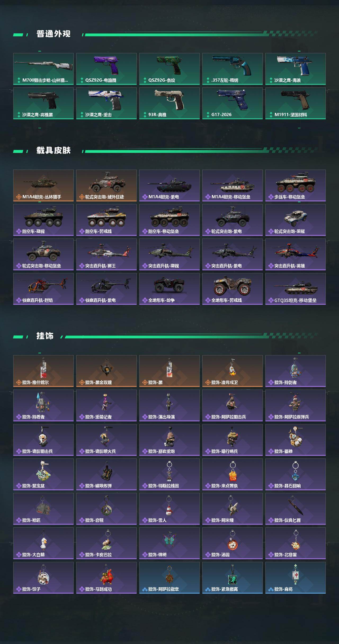Viewport: 339px width, 644px height.
Task: Select the 侦察直升机-烈焰 helicopter skin
Action: (43, 289)
